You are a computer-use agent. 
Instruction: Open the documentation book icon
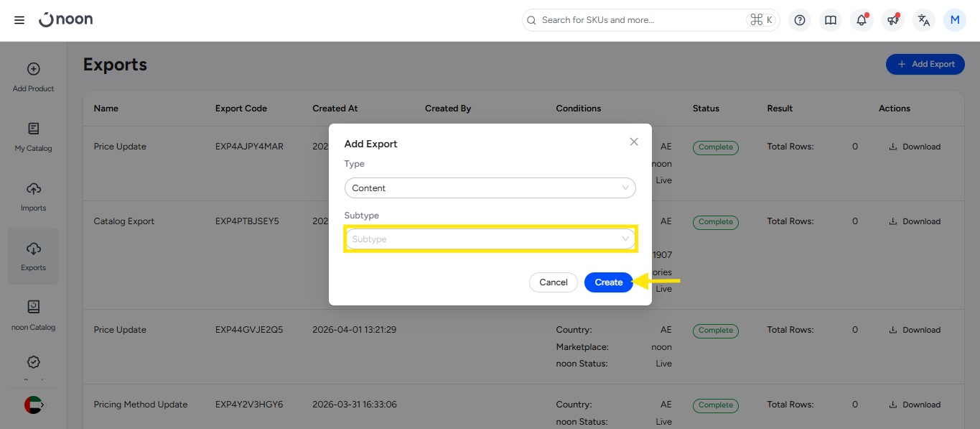point(831,20)
